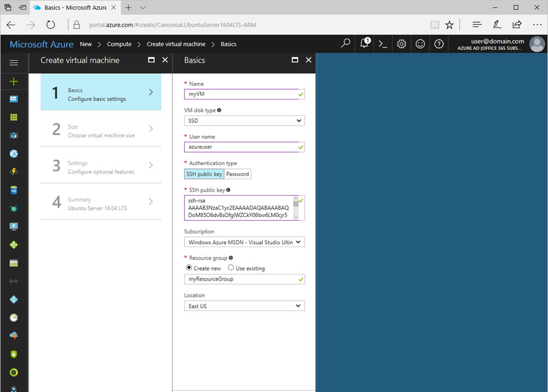Open Virtual networks sidebar icon
Screen dimensions: 548x392
click(14, 281)
